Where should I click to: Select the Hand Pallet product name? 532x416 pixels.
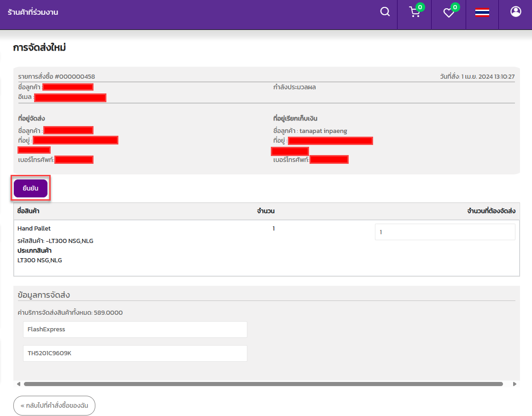tap(34, 229)
